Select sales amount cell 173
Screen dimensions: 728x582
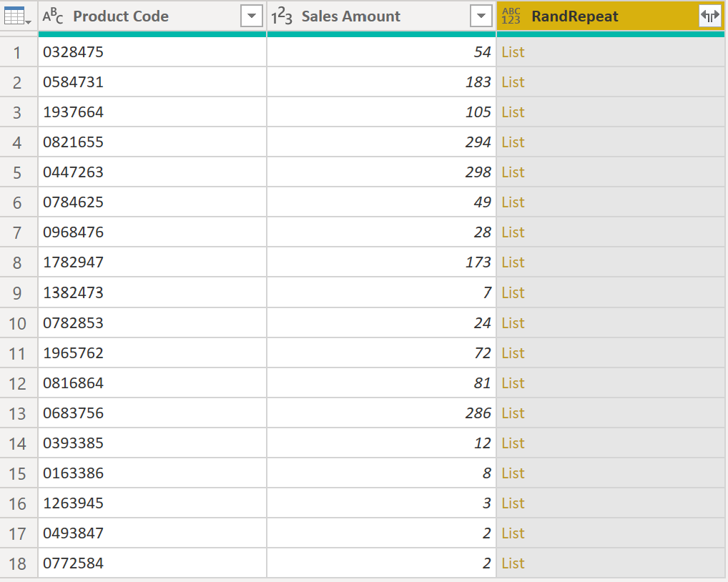382,262
